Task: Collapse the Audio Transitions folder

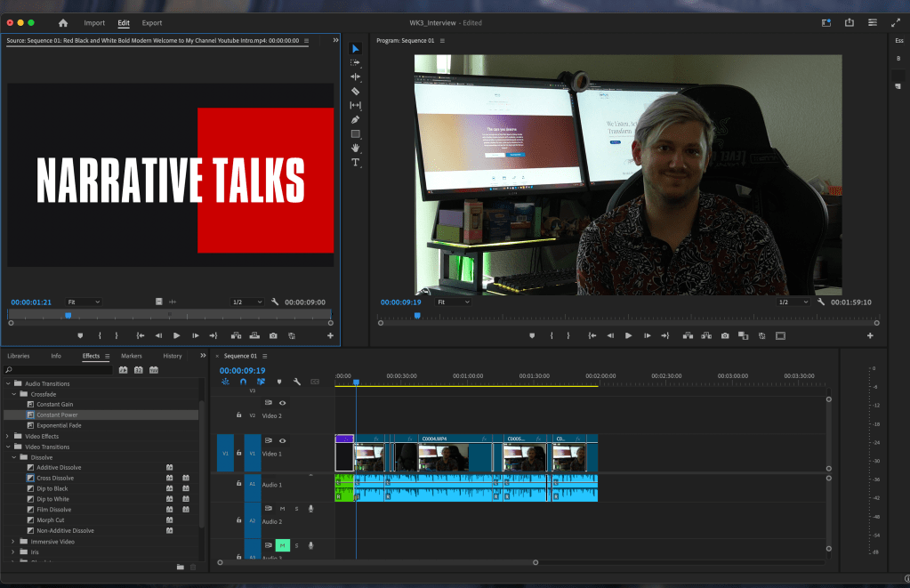Action: pyautogui.click(x=8, y=383)
